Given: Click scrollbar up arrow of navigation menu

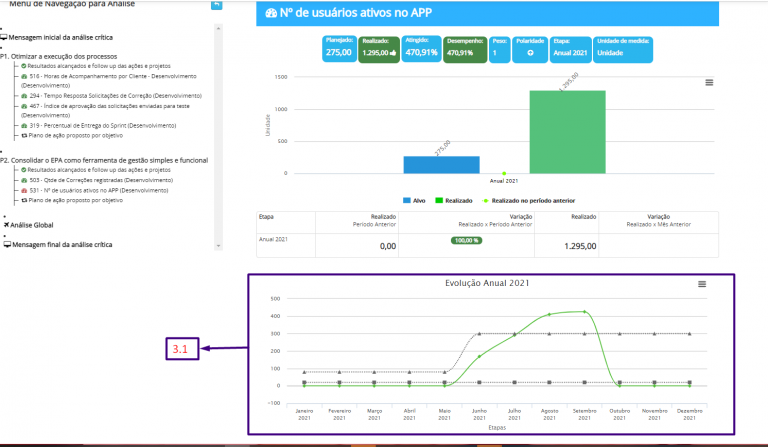Looking at the screenshot, I should 218,28.
